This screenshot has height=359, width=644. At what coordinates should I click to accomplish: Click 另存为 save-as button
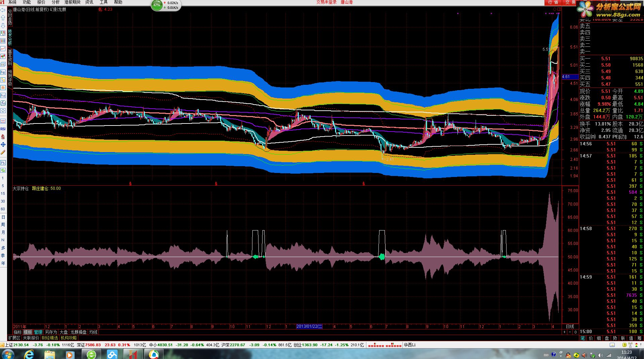pos(51,332)
